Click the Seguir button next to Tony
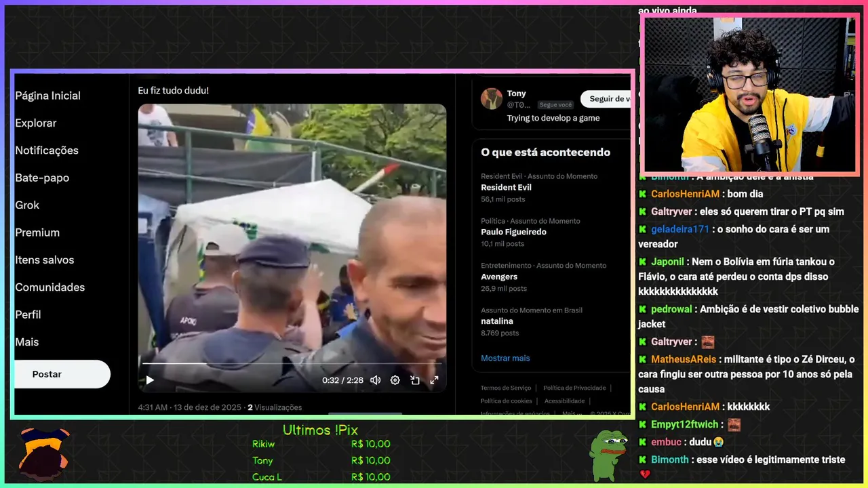The image size is (868, 488). (x=606, y=98)
